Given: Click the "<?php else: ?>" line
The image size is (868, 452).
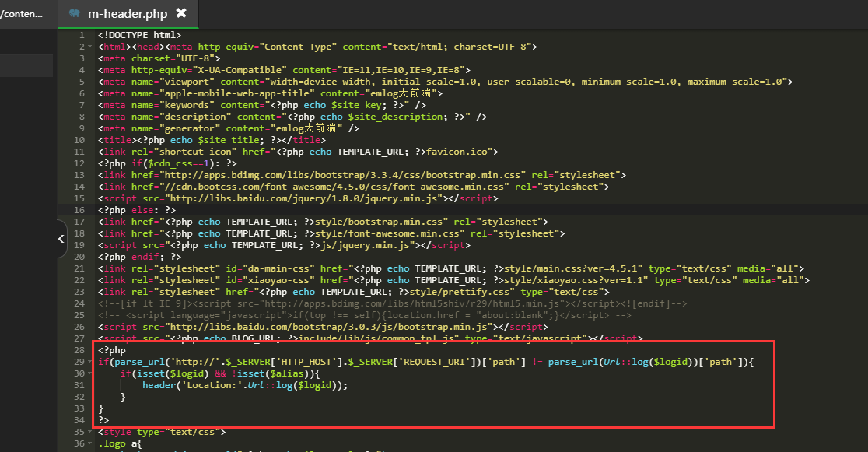Looking at the screenshot, I should 137,211.
